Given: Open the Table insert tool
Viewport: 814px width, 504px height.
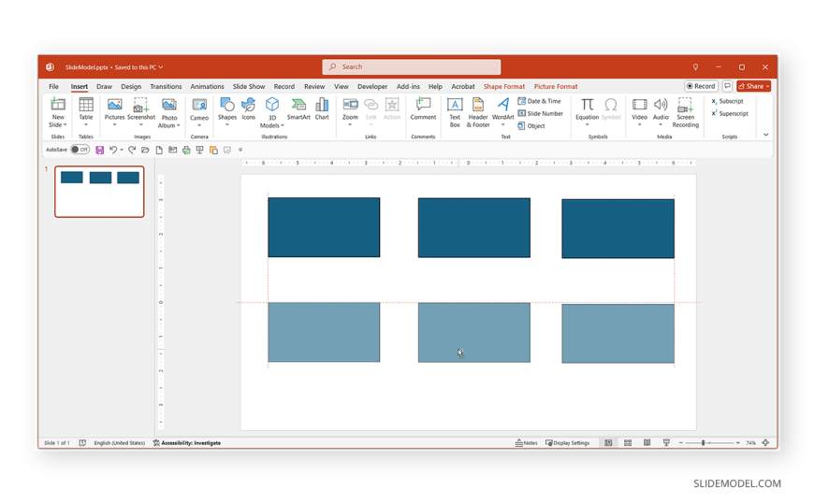Looking at the screenshot, I should coord(86,112).
